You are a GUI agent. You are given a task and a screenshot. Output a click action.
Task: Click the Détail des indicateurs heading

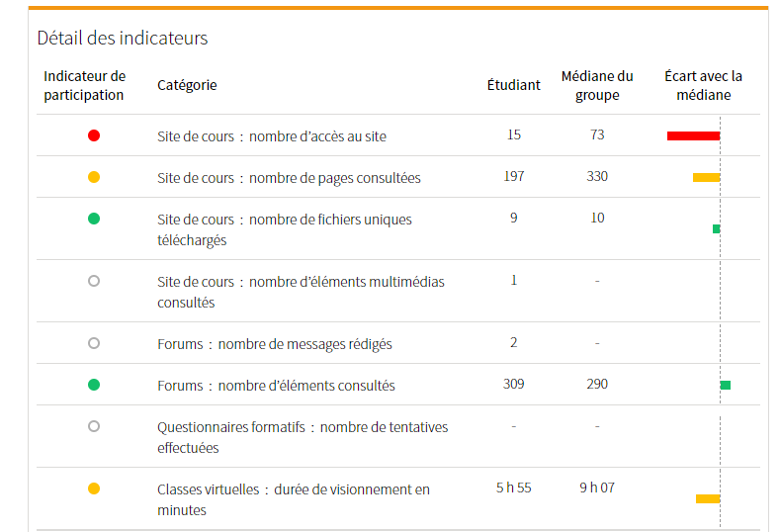(x=123, y=39)
